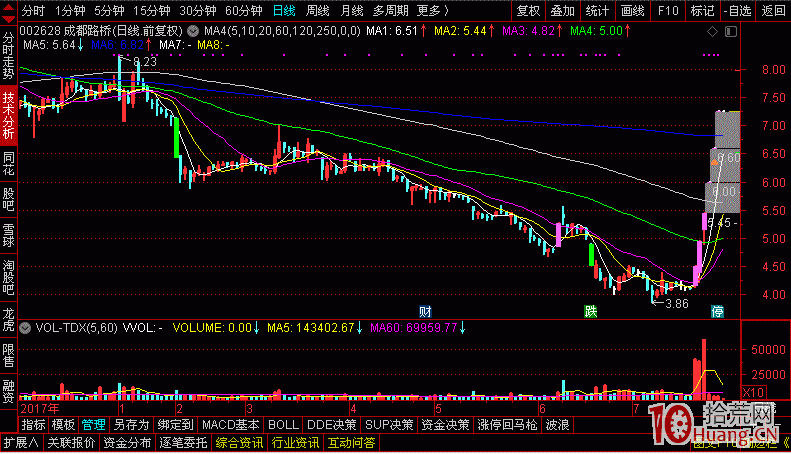Open 同花 sidebar link
This screenshot has height=454, width=791.
click(x=8, y=163)
